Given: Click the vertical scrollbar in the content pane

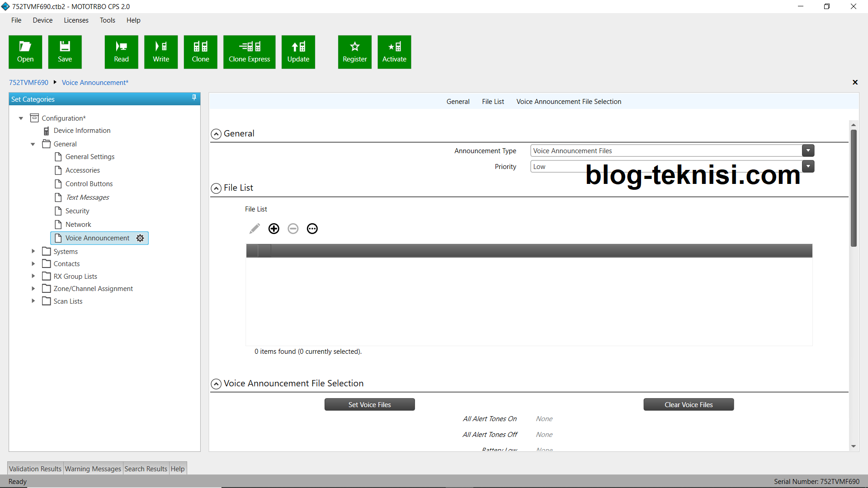Looking at the screenshot, I should (x=854, y=188).
